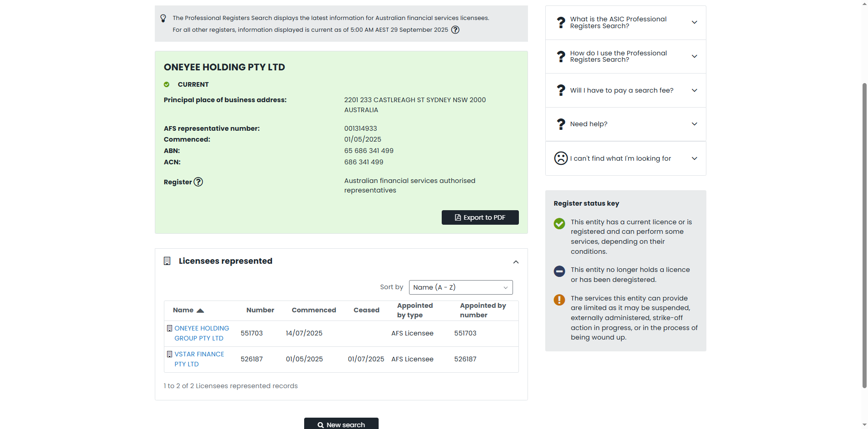Collapse the Licensees represented section
The image size is (868, 429).
516,262
